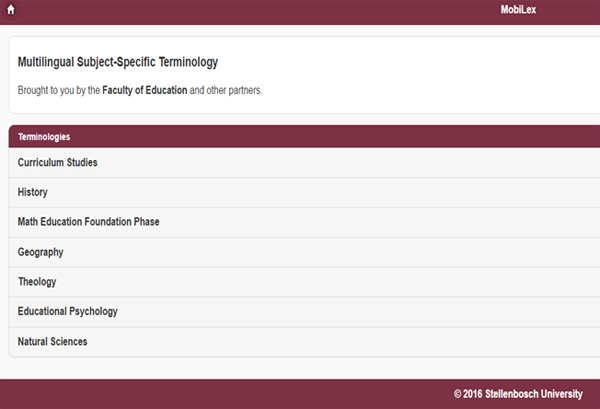Click the word 'Phase' in Math Education row
Viewport: 600px width, 409px height.
coord(145,222)
